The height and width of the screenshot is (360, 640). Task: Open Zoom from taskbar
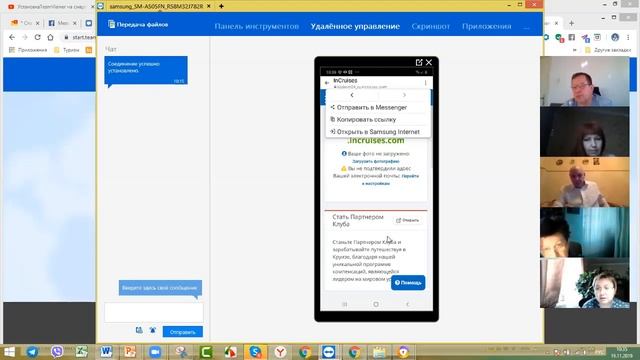tap(155, 351)
